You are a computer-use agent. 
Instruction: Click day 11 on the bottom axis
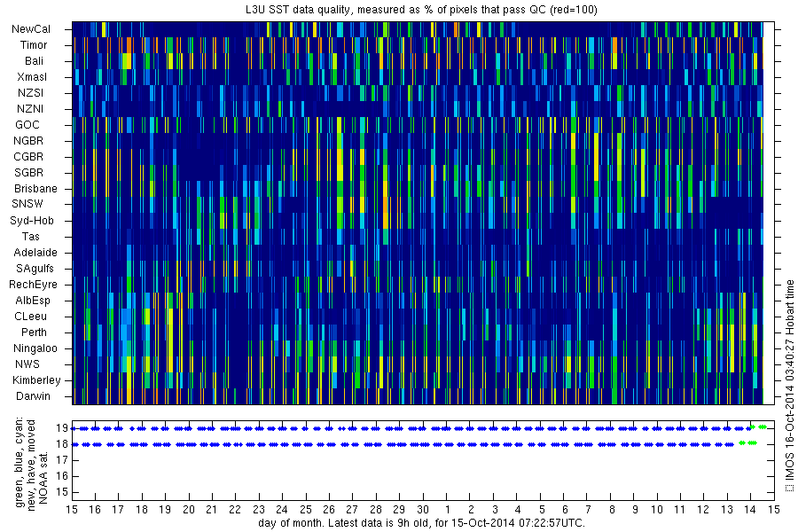pos(680,510)
